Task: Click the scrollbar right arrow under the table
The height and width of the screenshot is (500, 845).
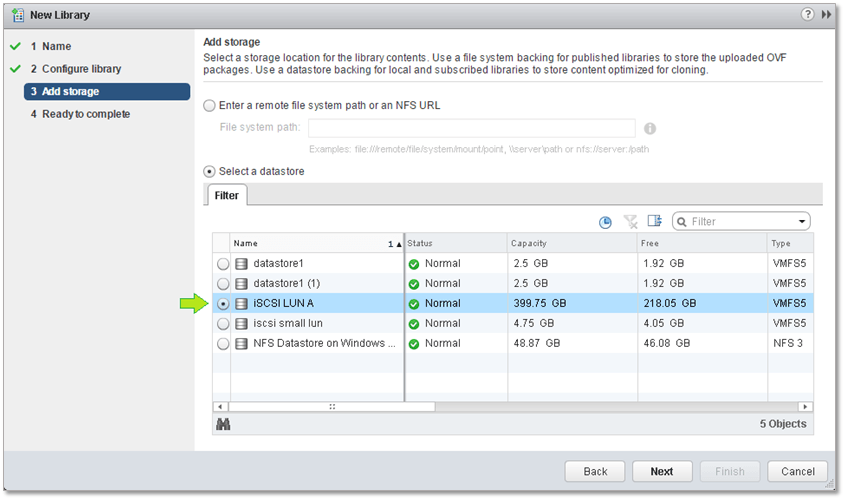Action: tap(805, 407)
